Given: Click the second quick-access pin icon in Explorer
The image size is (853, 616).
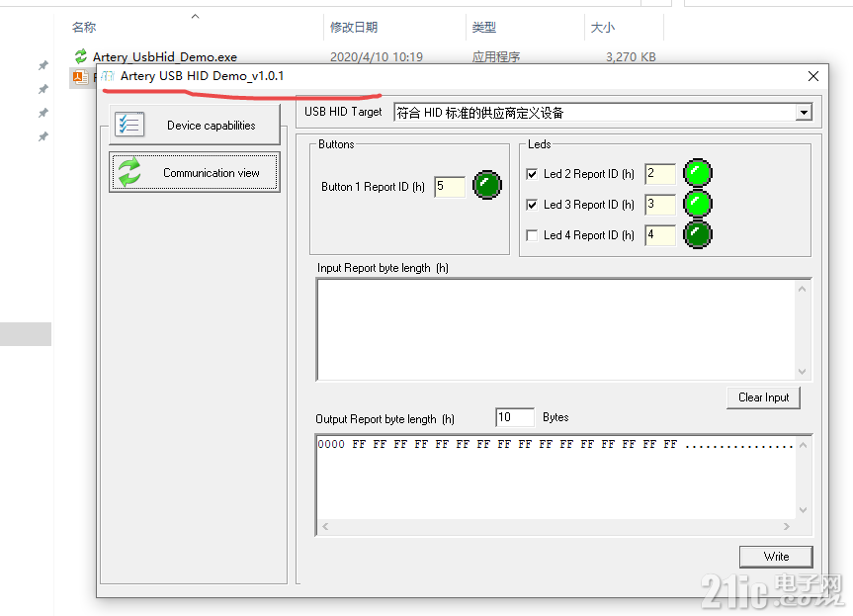Looking at the screenshot, I should point(43,89).
